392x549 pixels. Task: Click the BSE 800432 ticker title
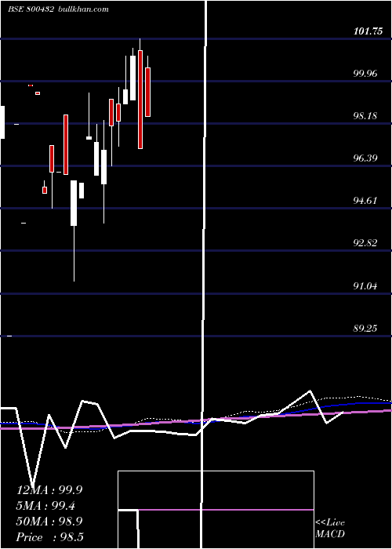tap(31, 9)
